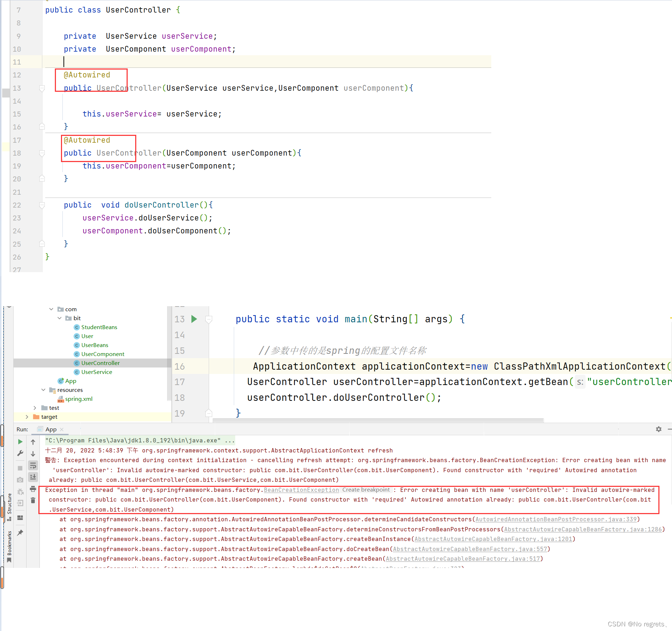Click the Restore Layout grid icon
Screen dimensions: 672x631
click(x=20, y=518)
